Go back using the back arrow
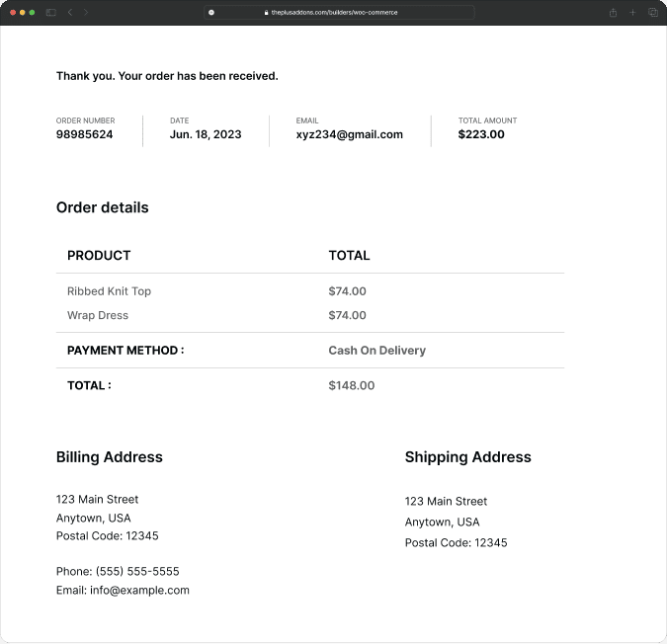667x644 pixels. [x=70, y=12]
